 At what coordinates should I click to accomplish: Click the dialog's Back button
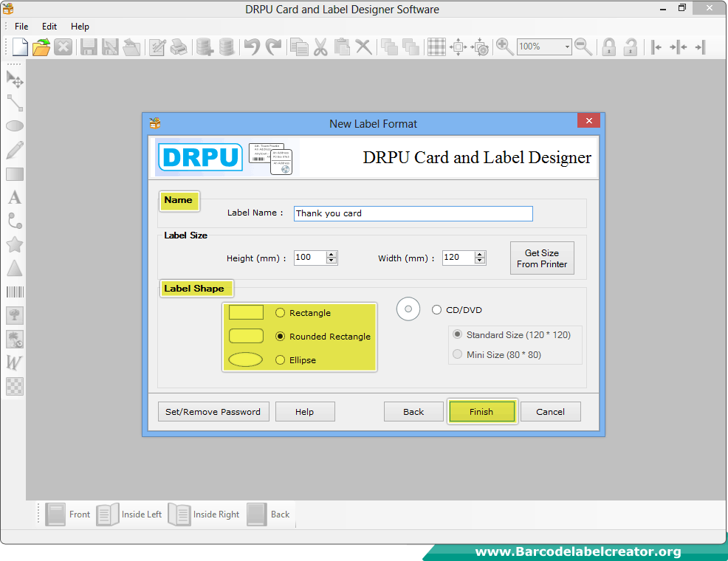tap(413, 412)
